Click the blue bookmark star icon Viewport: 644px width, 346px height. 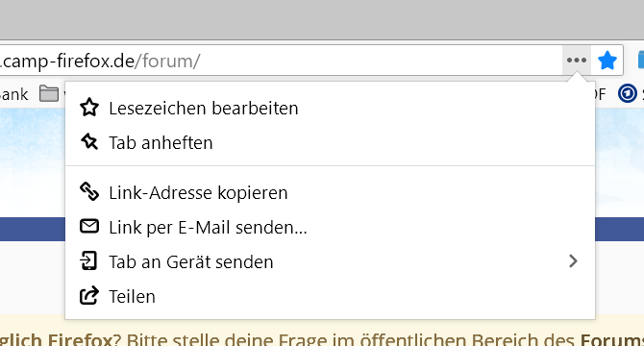tap(607, 61)
